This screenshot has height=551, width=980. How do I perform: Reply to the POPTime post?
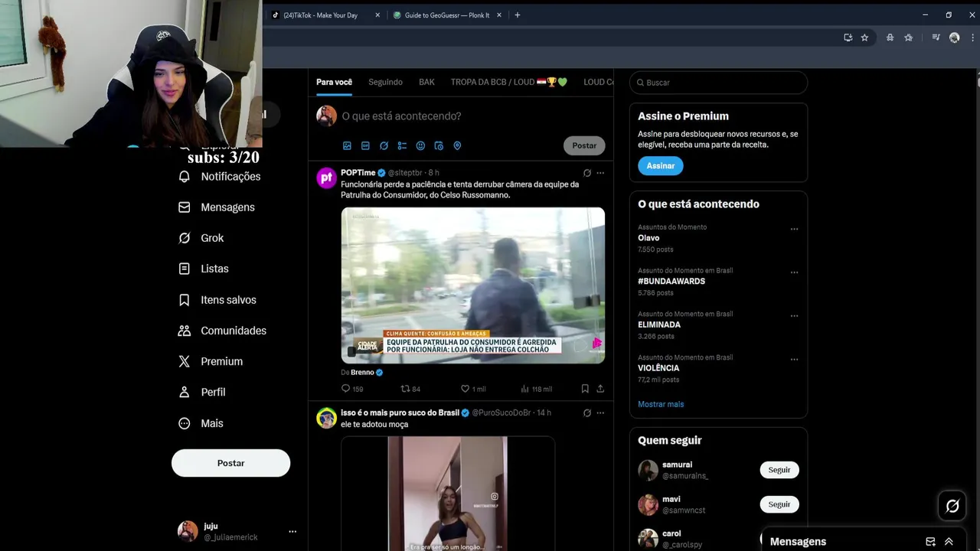(352, 389)
